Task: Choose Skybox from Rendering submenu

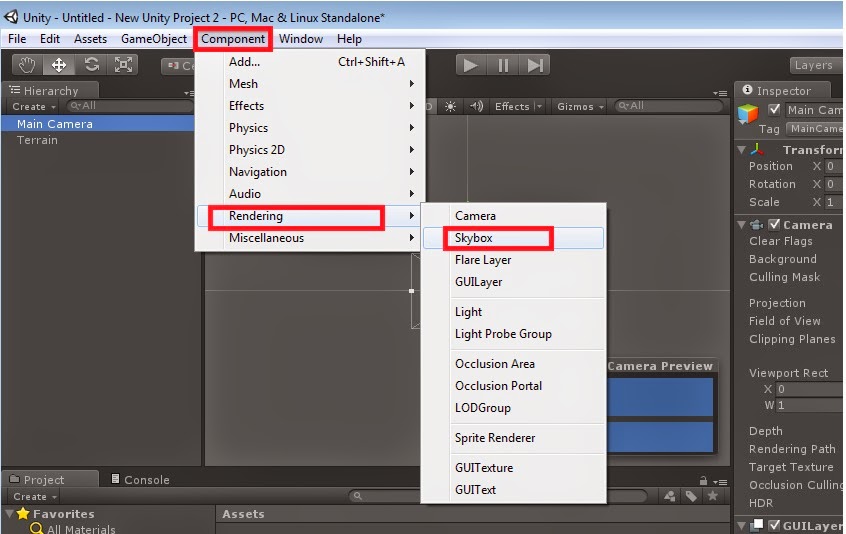Action: tap(513, 238)
